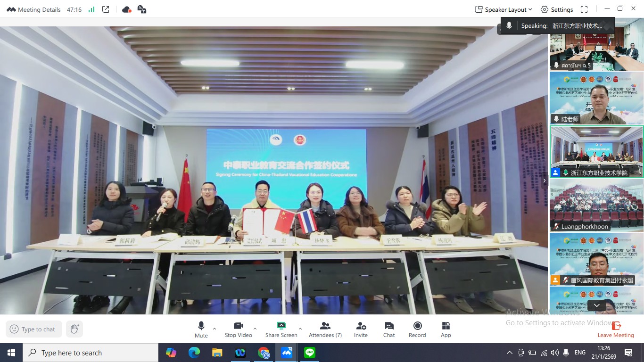Stop Video camera

238,329
